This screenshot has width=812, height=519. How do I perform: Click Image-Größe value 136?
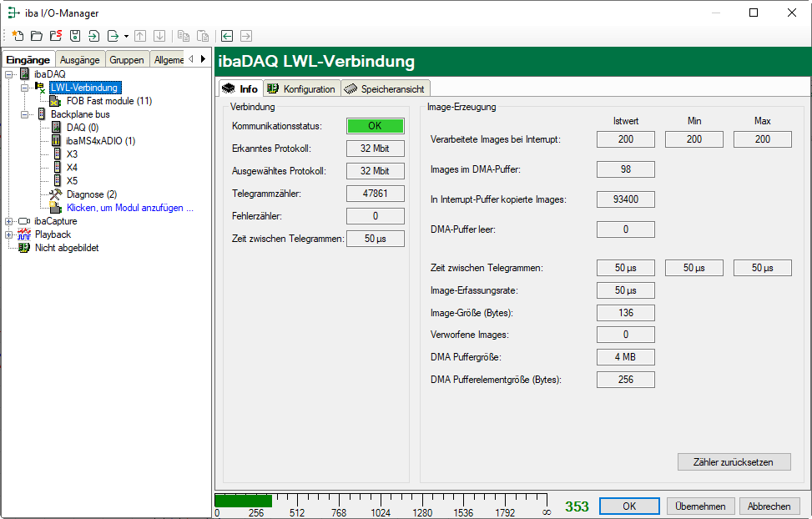(x=626, y=313)
